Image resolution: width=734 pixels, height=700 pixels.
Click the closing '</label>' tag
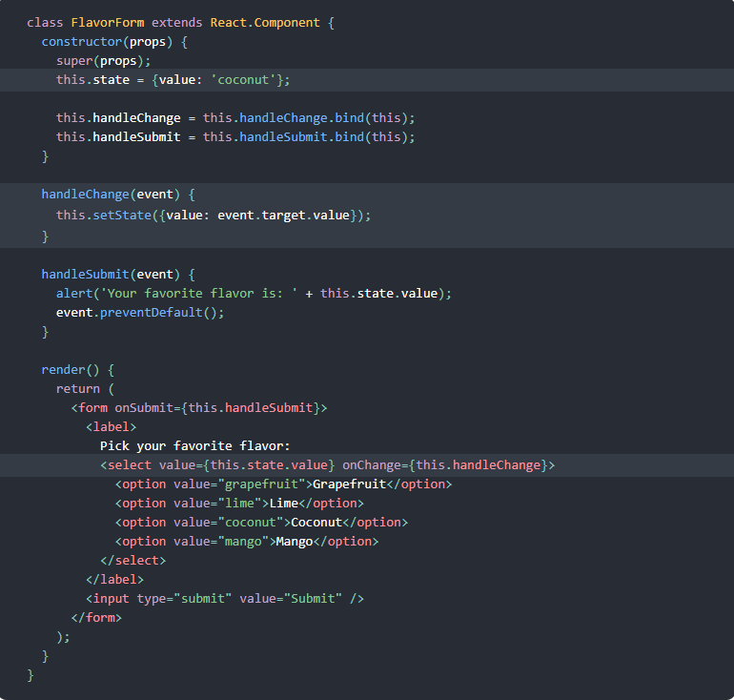coord(114,580)
